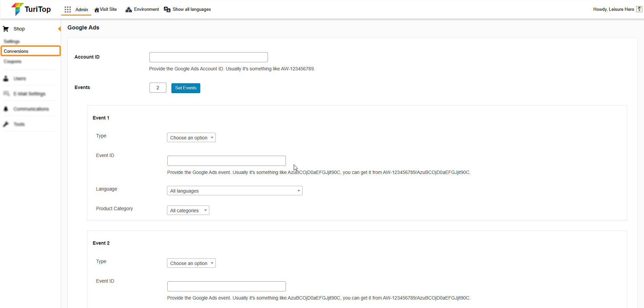Focus the Event 1 Event ID field

tap(226, 161)
